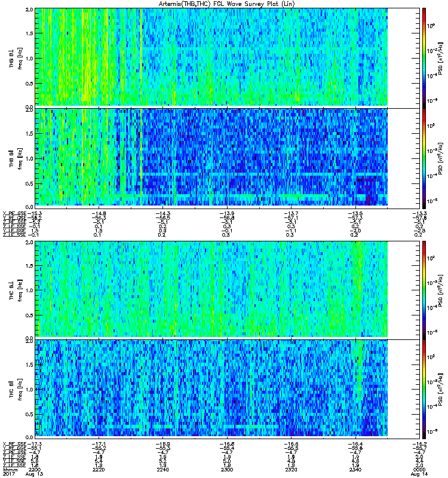Image resolution: width=448 pixels, height=478 pixels.
Task: Click the THB X_RE_GSE value '-13.3'
Action: tap(419, 213)
